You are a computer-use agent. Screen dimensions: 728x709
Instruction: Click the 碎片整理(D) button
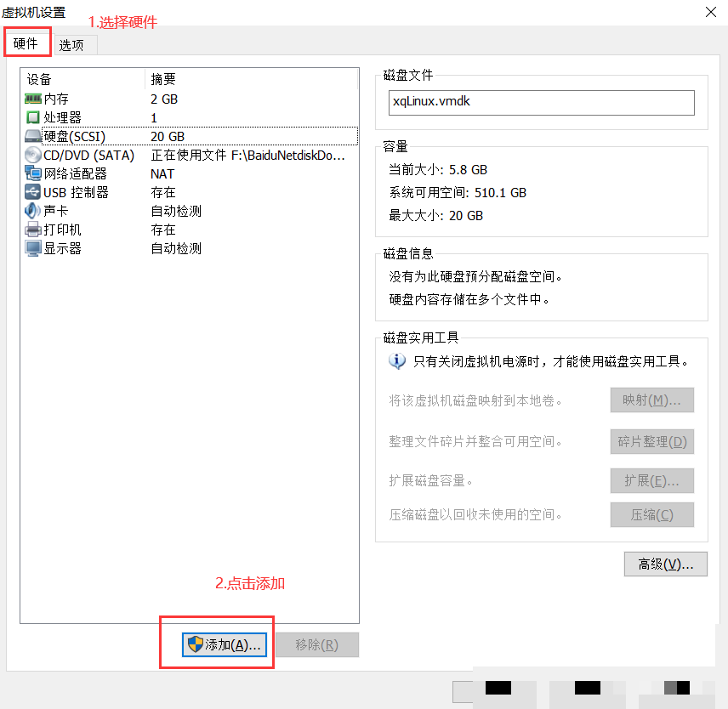(x=651, y=441)
